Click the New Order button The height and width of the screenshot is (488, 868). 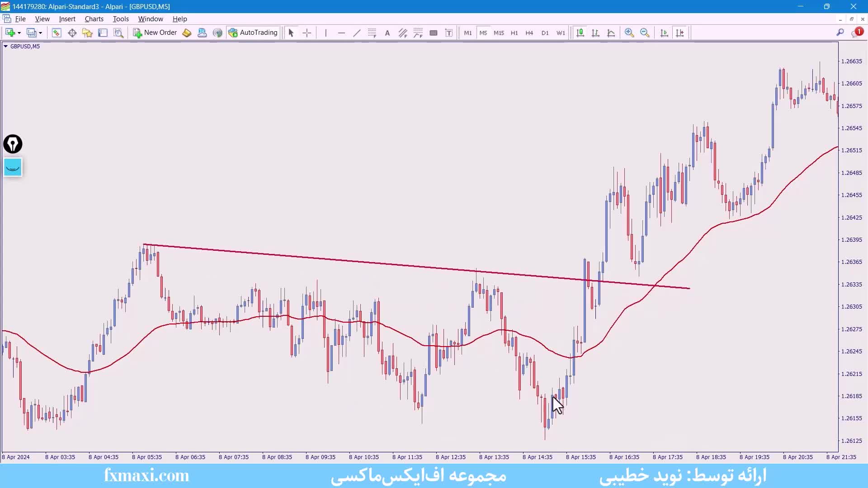[155, 33]
